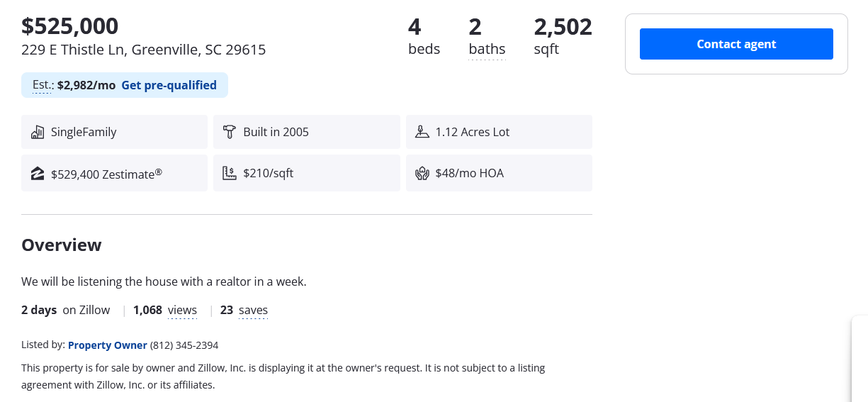Screen dimensions: 868x402
Task: Click the 229 E Thistle Ln address
Action: 143,50
